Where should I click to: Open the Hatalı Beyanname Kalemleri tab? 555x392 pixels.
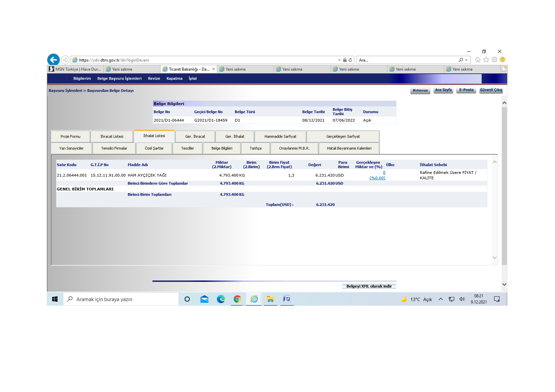pos(349,148)
